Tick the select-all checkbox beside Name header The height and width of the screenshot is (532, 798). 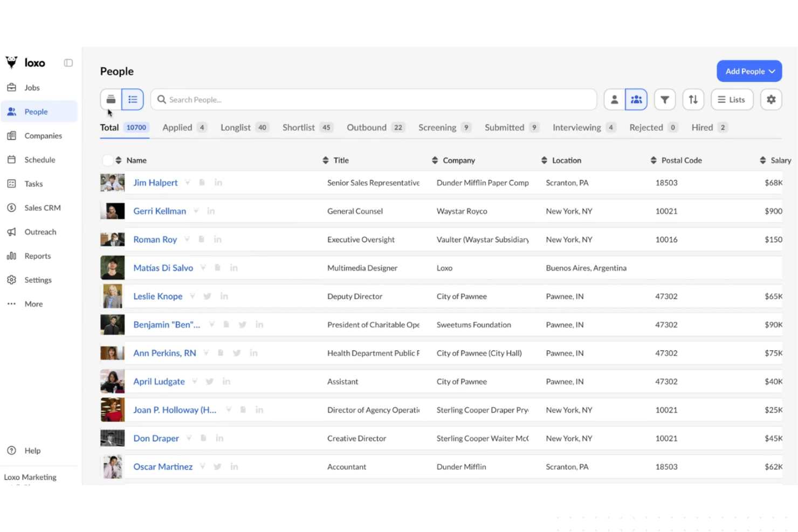(x=107, y=160)
